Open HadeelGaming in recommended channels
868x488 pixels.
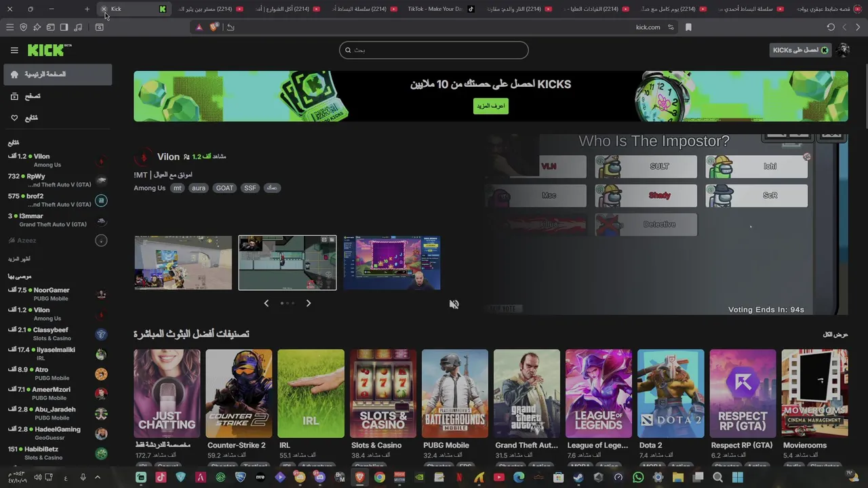[58, 433]
